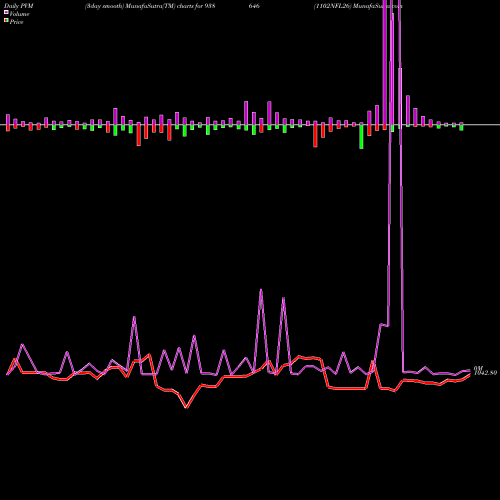Click the 0M volume axis label

(478, 368)
